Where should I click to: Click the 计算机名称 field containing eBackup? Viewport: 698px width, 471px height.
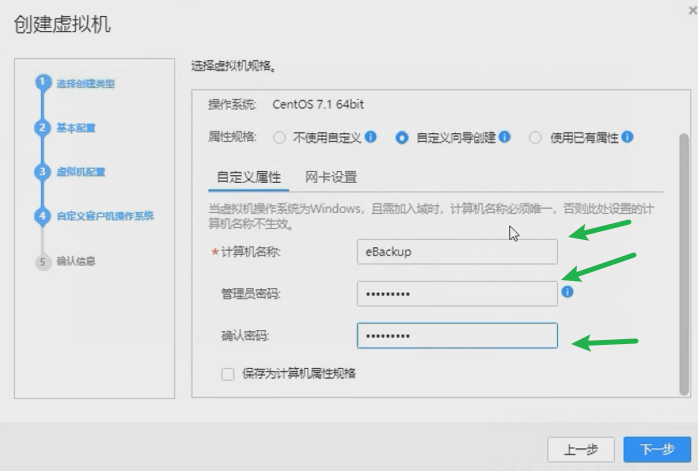pos(456,251)
